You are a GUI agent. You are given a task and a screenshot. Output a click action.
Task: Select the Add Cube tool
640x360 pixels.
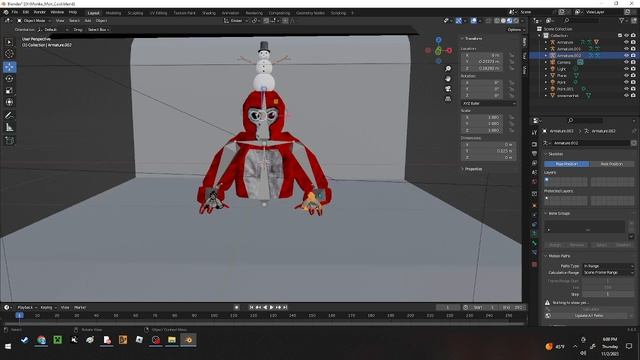click(9, 140)
